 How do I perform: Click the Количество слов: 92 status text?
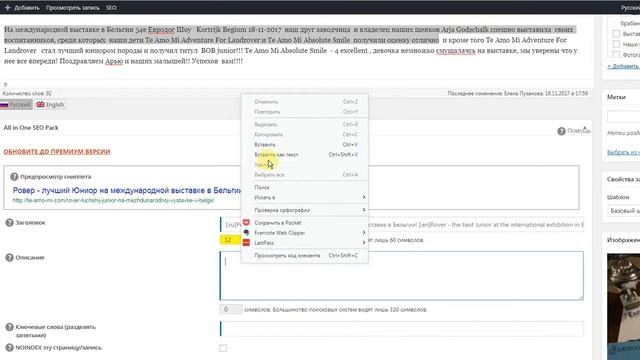click(x=27, y=93)
